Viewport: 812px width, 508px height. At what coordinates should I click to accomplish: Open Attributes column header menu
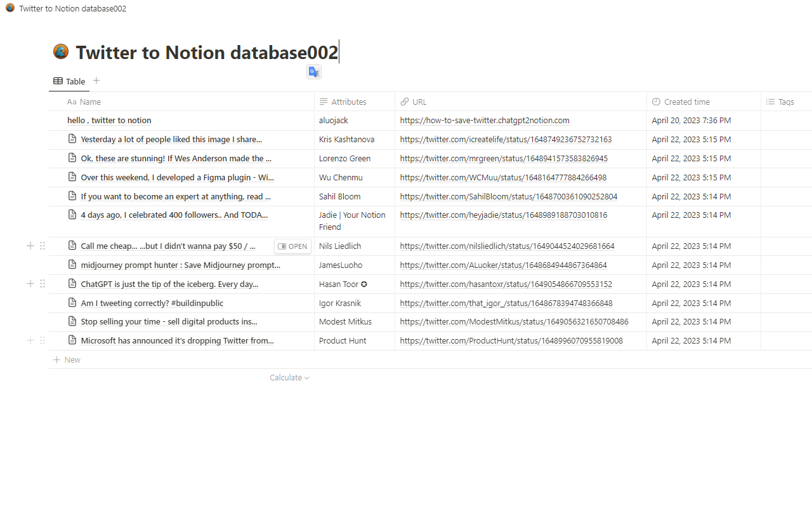point(355,102)
